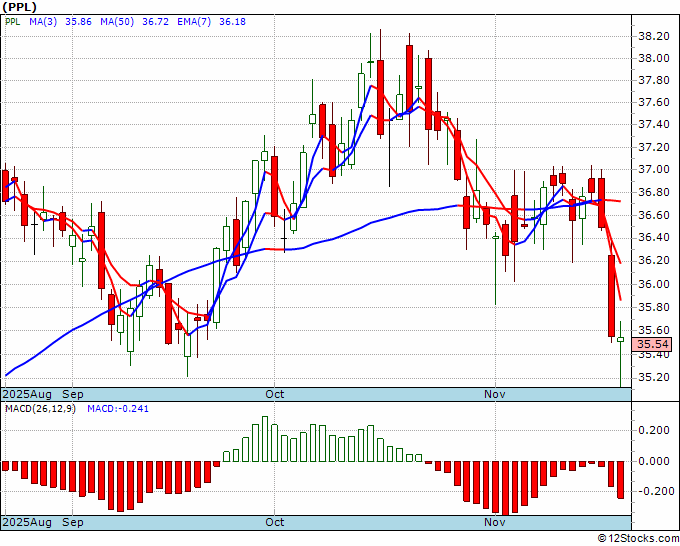
Task: Click Nov on the MACD date axis
Action: coord(495,522)
